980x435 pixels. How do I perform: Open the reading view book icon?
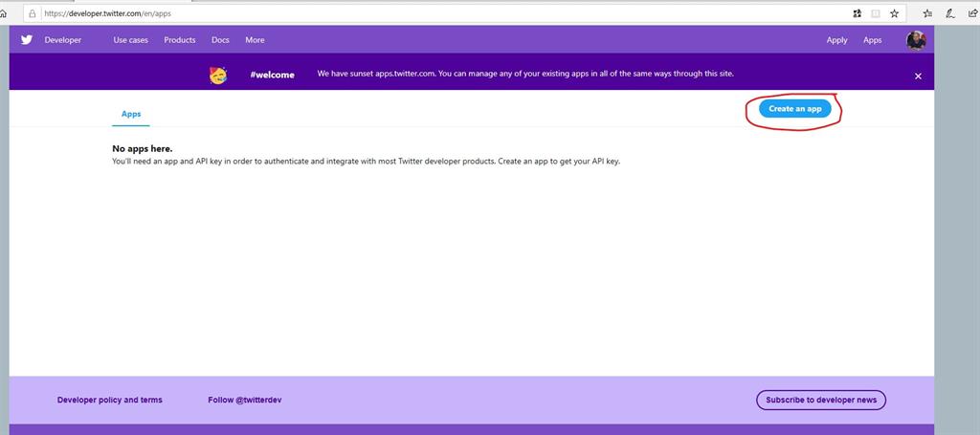877,13
